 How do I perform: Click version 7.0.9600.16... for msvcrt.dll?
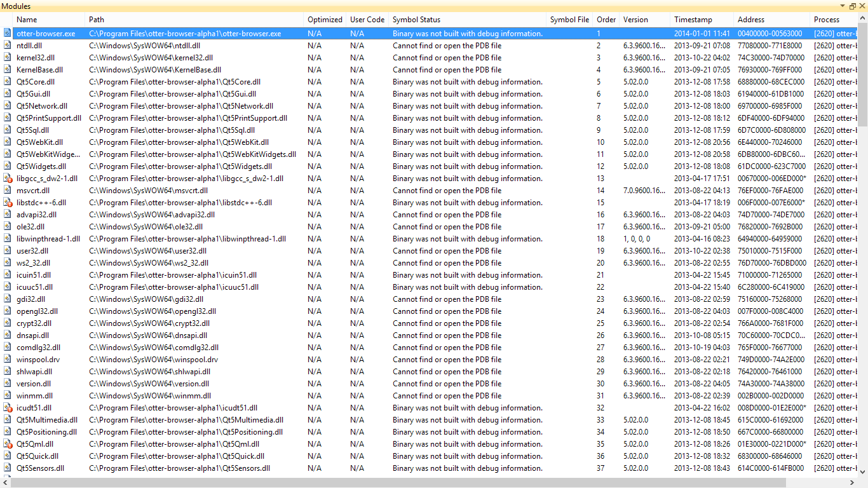(x=645, y=191)
